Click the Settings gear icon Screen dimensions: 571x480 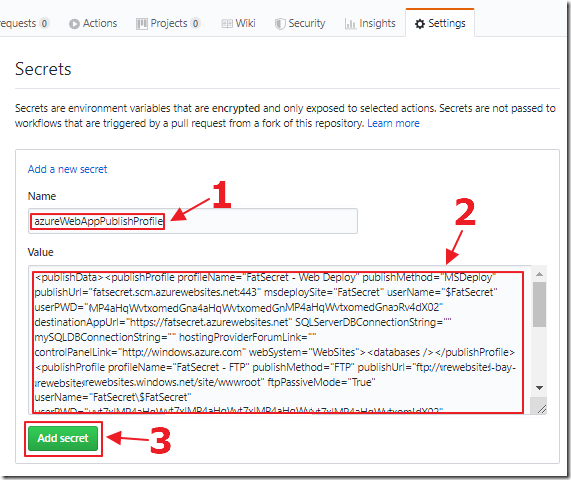420,24
